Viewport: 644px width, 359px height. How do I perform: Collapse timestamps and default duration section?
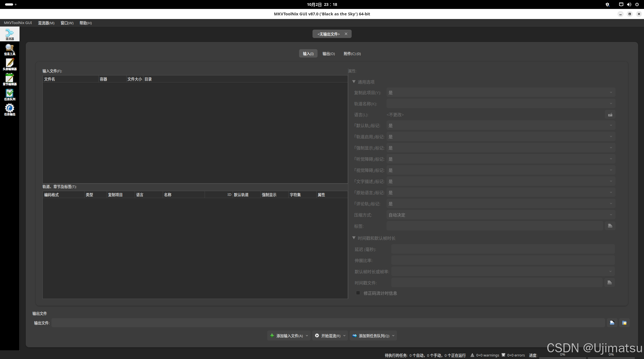click(x=354, y=238)
